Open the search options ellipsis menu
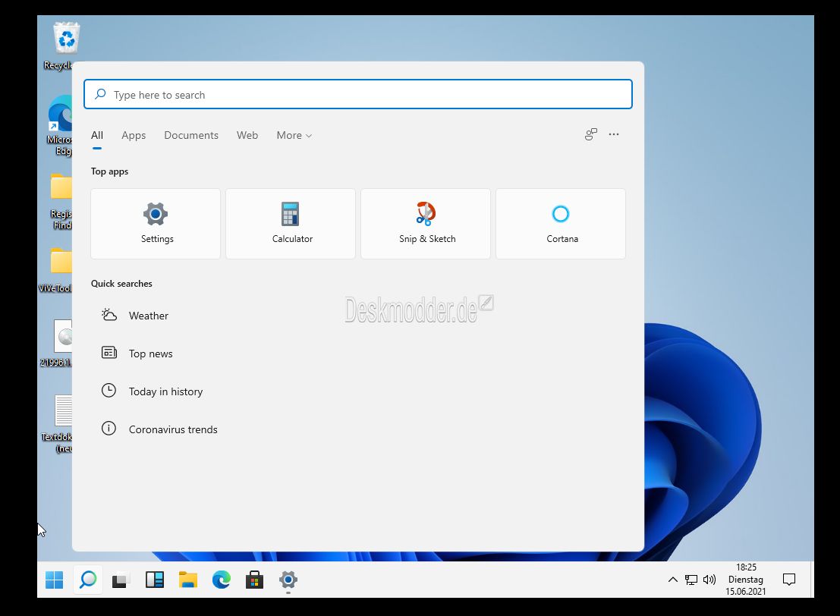 coord(614,134)
